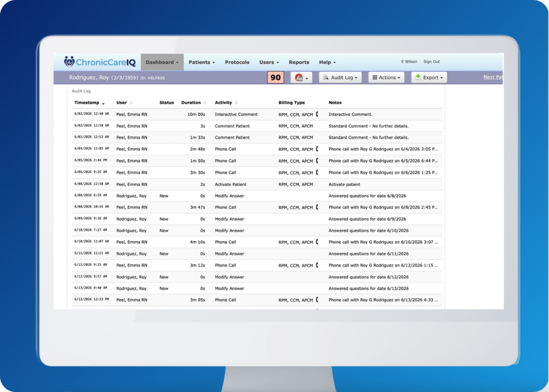
Task: Sort by the Activity column header
Action: tap(226, 103)
